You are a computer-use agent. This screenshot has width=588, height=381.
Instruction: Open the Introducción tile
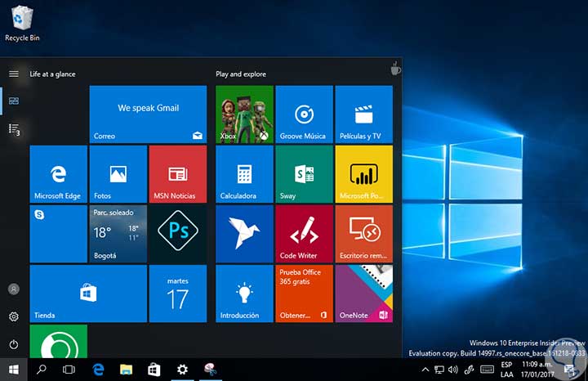pos(244,294)
